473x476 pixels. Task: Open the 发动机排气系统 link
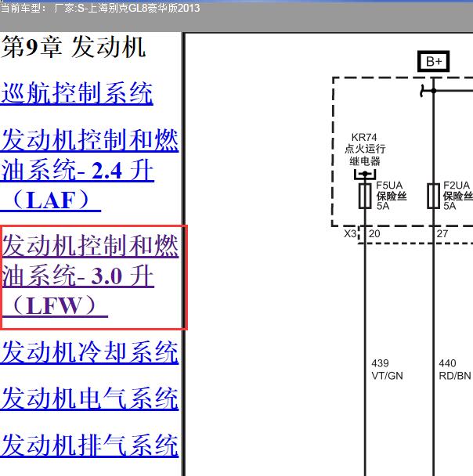[x=89, y=445]
